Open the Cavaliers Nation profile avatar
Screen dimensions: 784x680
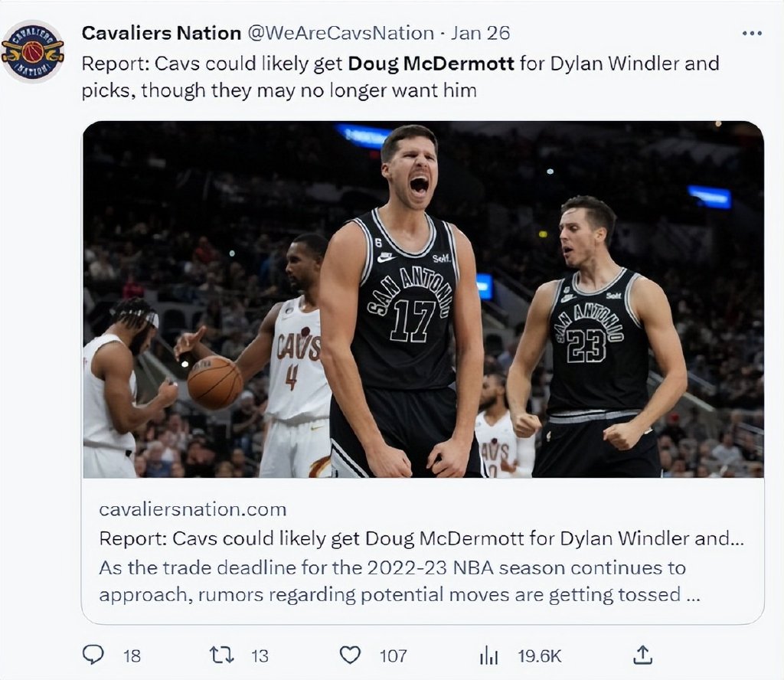point(32,51)
